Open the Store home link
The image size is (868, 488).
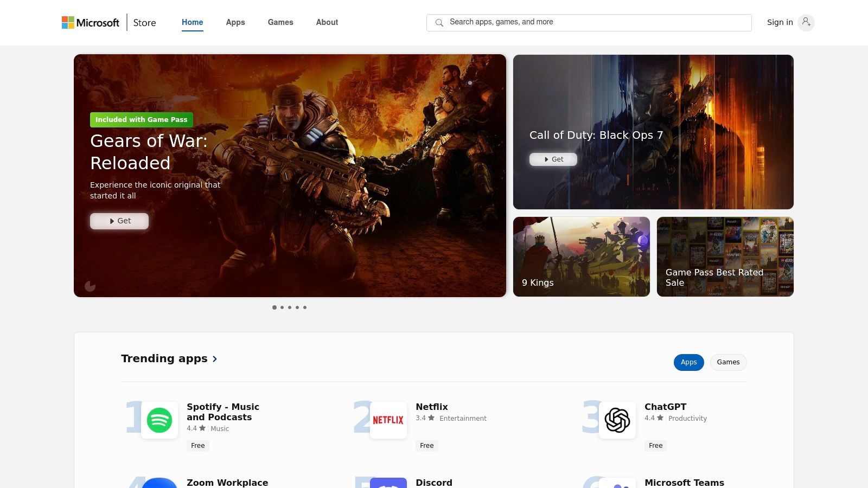pyautogui.click(x=144, y=23)
